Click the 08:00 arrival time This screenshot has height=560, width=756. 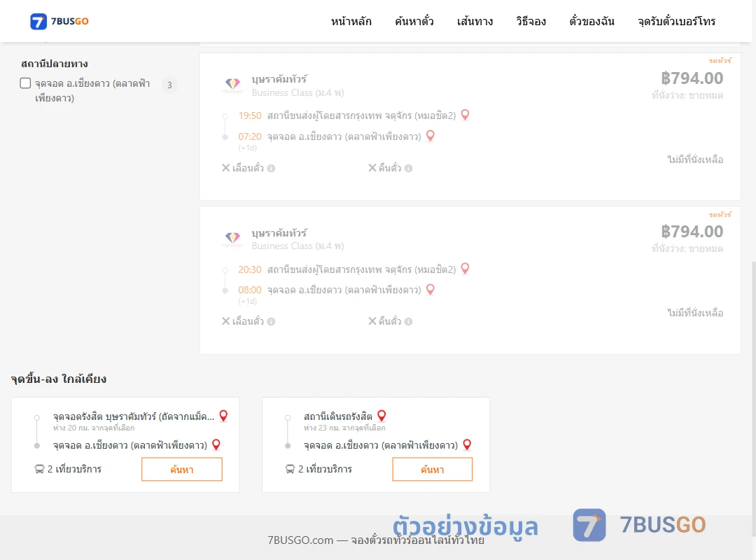tap(250, 290)
